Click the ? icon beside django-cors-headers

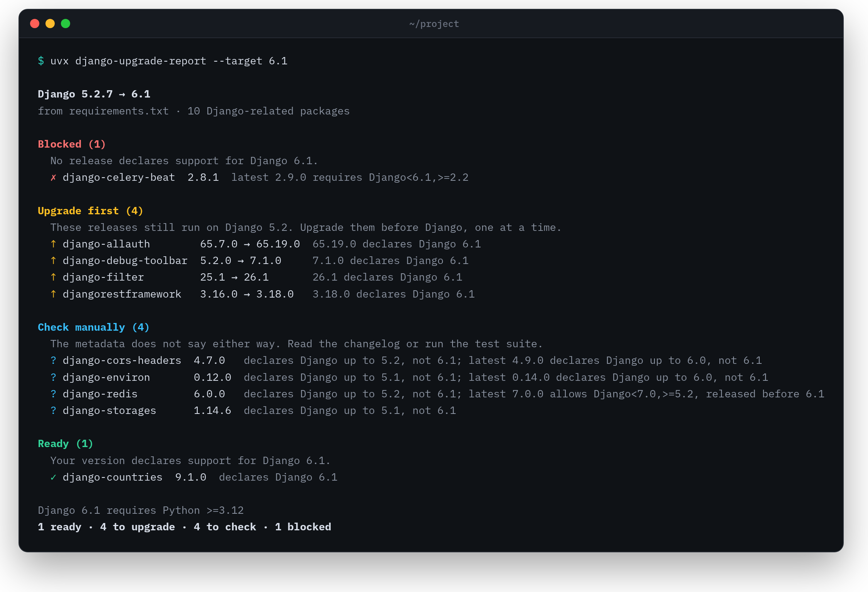coord(54,360)
